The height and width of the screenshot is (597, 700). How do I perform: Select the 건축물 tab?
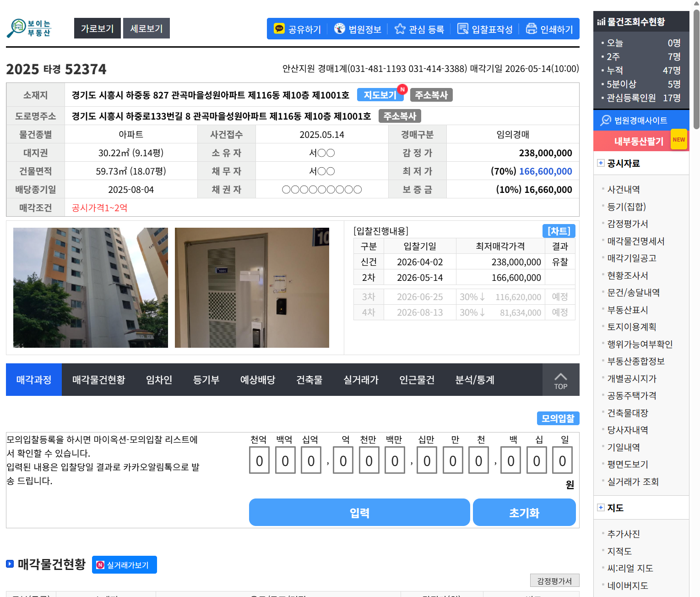coord(309,380)
